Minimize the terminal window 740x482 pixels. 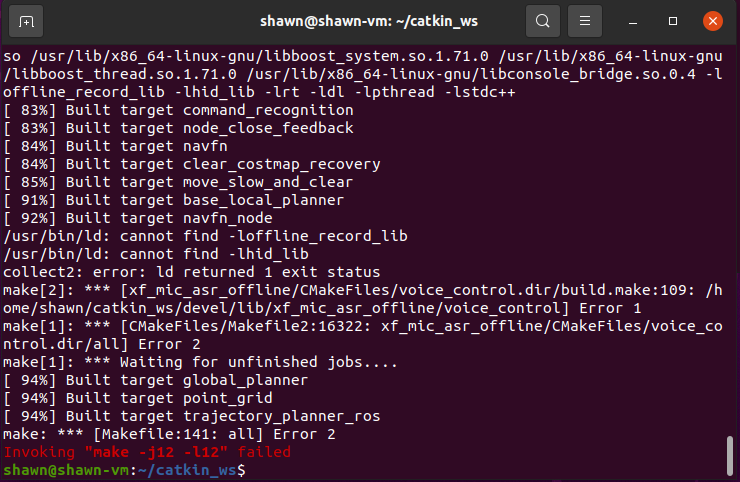point(633,21)
